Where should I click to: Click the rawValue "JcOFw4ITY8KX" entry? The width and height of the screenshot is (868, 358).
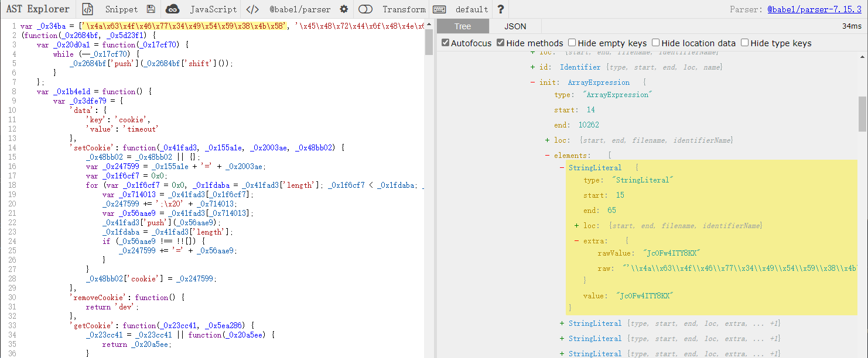pos(649,253)
